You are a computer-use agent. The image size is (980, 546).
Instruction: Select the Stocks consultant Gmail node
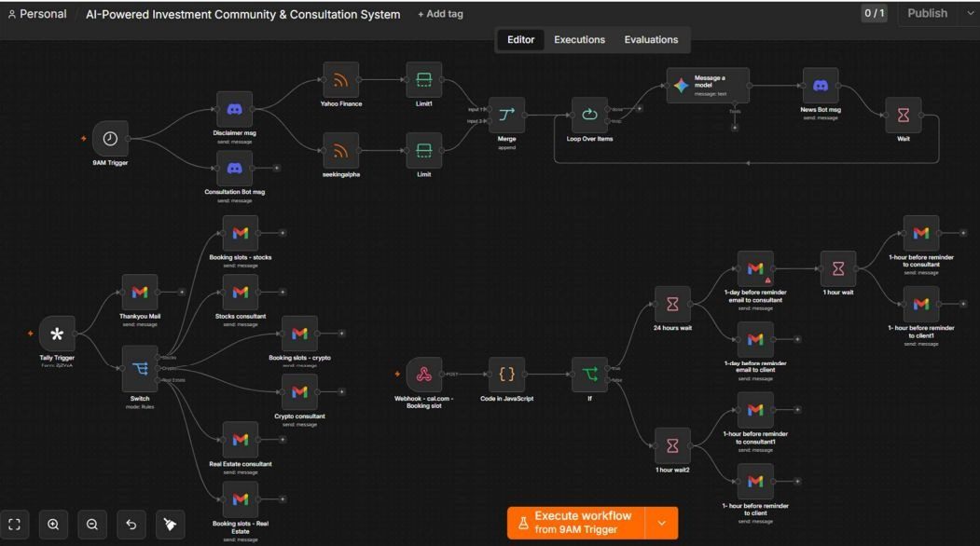coord(241,292)
